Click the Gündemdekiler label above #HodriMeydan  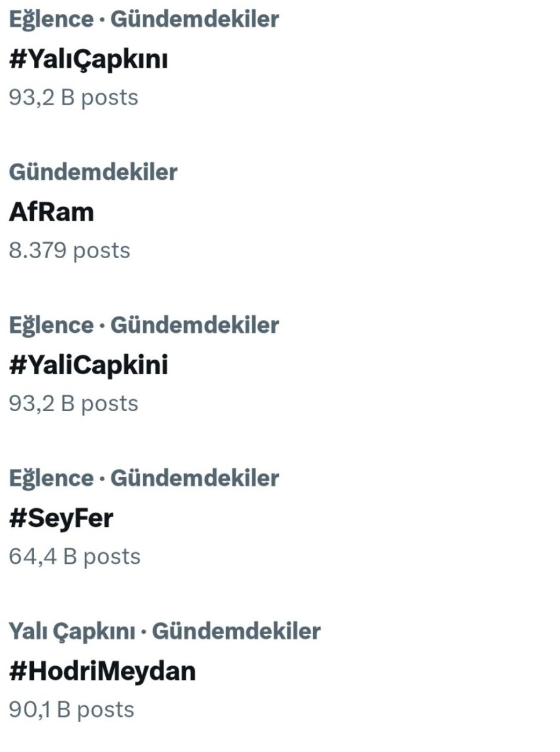(x=236, y=631)
